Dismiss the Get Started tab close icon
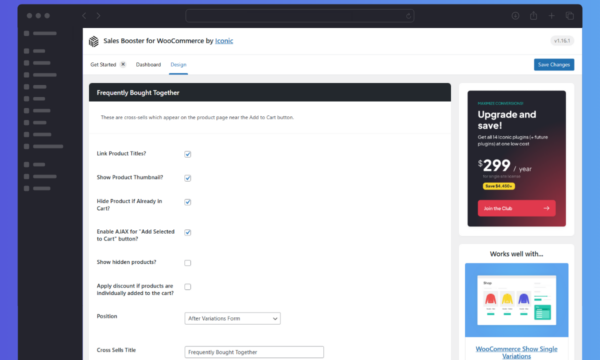This screenshot has height=360, width=600. click(x=123, y=64)
